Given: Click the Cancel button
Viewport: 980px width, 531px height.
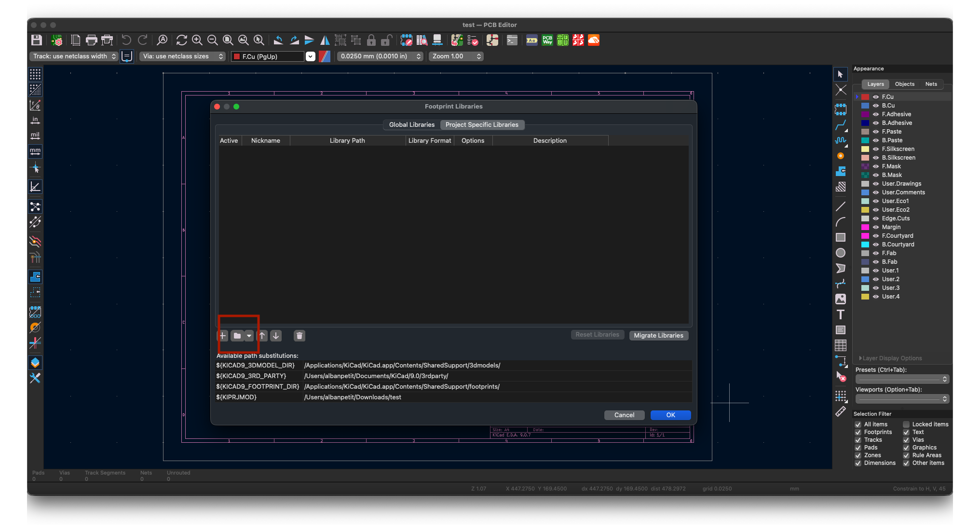Looking at the screenshot, I should coord(624,415).
